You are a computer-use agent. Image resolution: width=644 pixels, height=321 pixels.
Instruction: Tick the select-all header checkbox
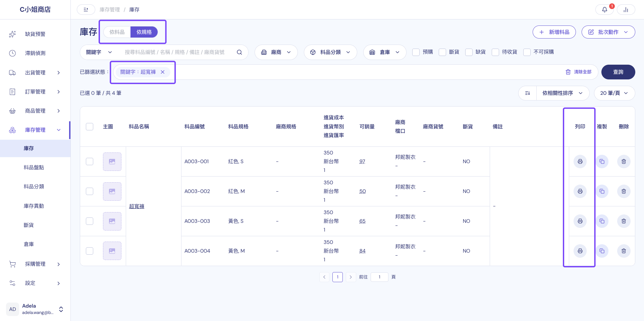[90, 127]
